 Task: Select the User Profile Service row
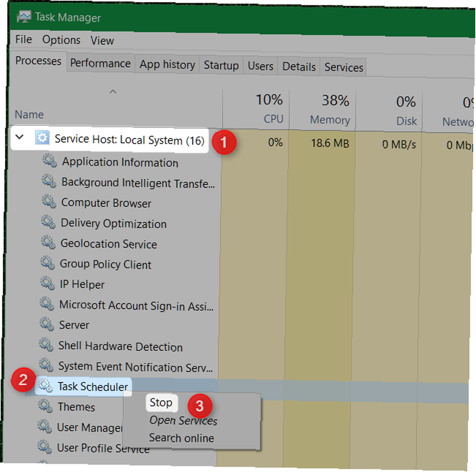tap(103, 448)
